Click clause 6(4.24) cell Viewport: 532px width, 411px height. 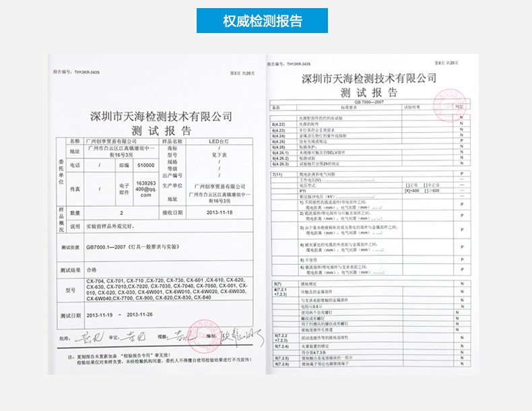278,135
